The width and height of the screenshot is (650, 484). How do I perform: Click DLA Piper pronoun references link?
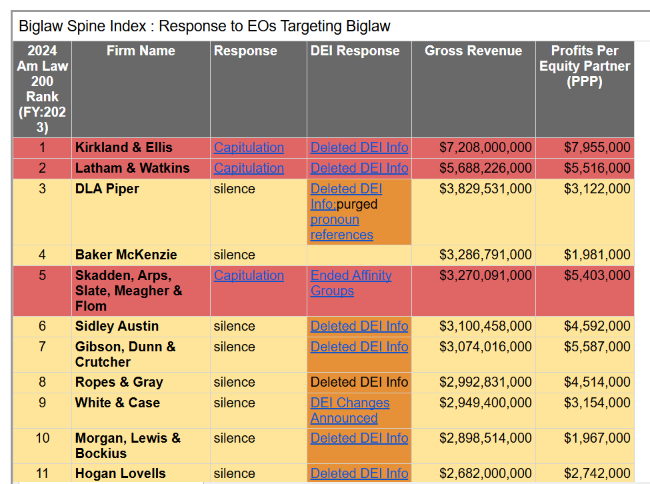342,227
